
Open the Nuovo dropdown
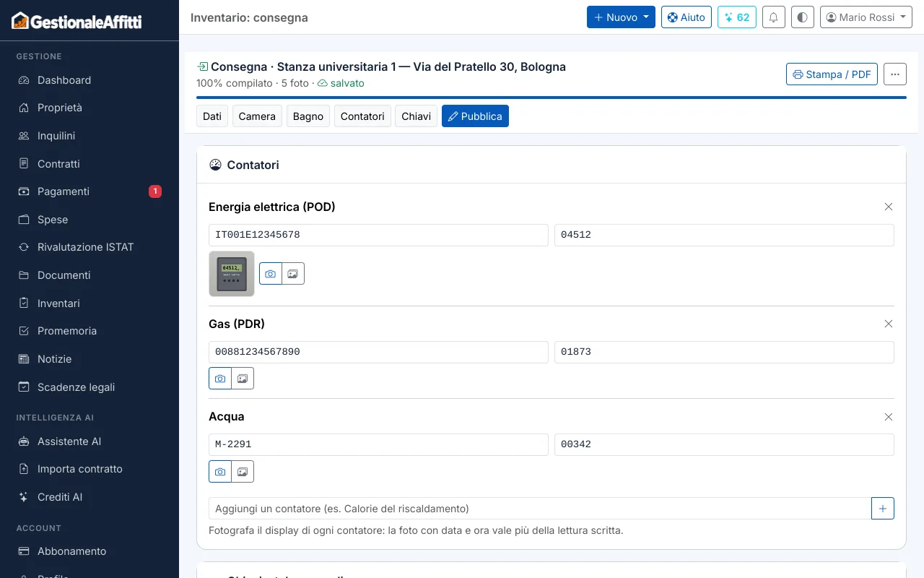click(x=621, y=17)
